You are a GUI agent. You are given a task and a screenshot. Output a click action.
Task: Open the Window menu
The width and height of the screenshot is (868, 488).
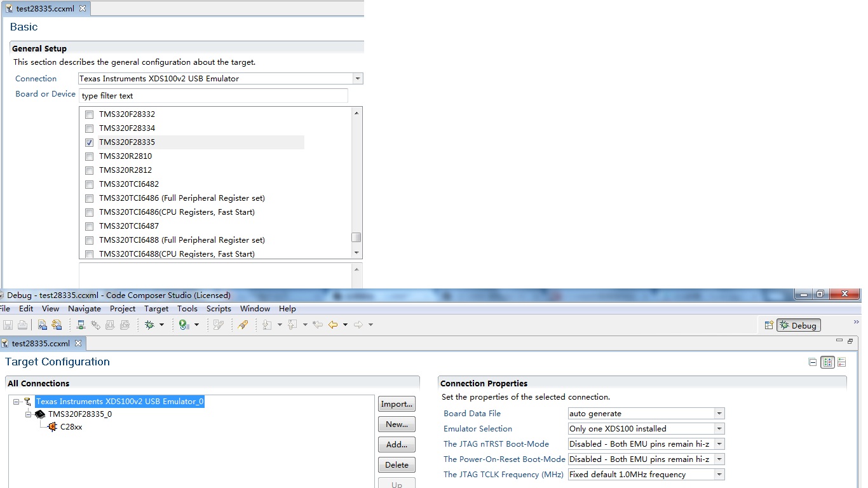(255, 309)
